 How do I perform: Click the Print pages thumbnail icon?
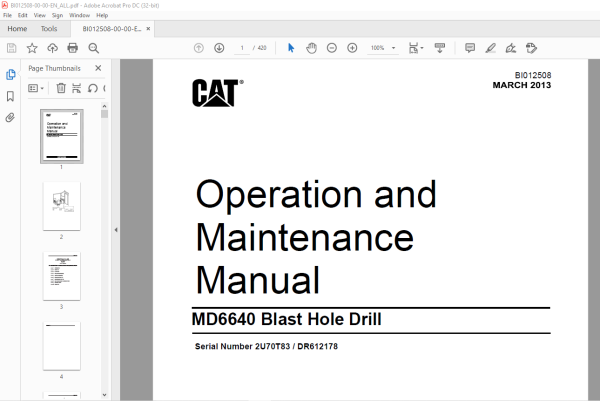(x=77, y=88)
